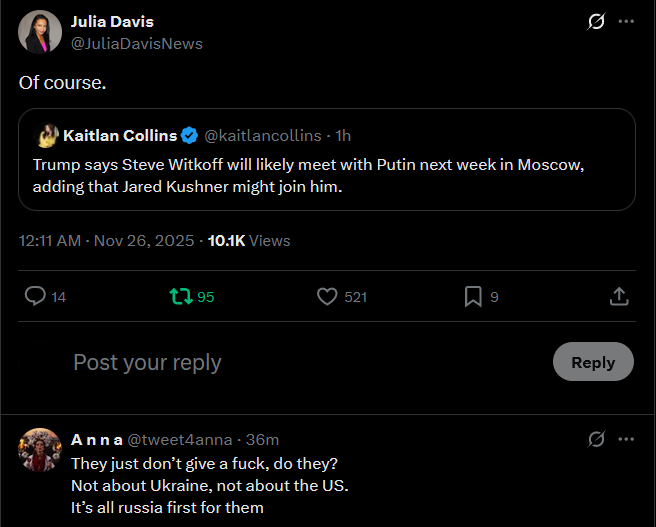This screenshot has height=527, width=656.
Task: Click Kaitlan Collins small avatar in quoted post
Action: [x=46, y=136]
